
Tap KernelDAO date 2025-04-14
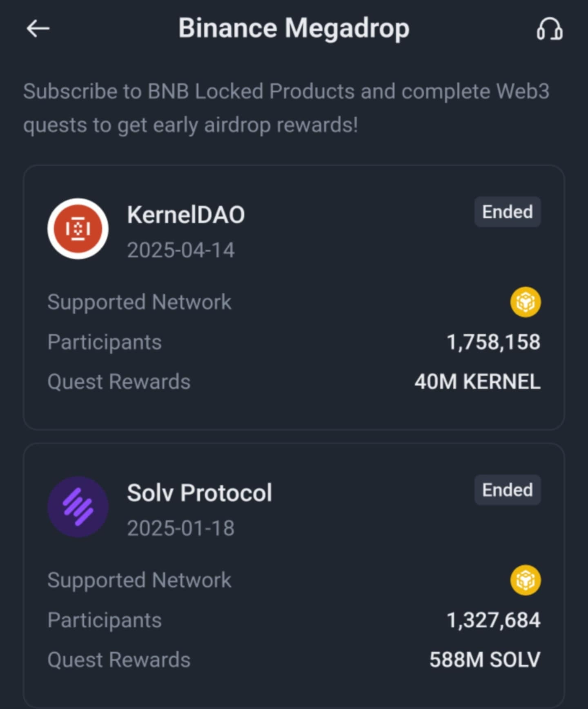181,250
